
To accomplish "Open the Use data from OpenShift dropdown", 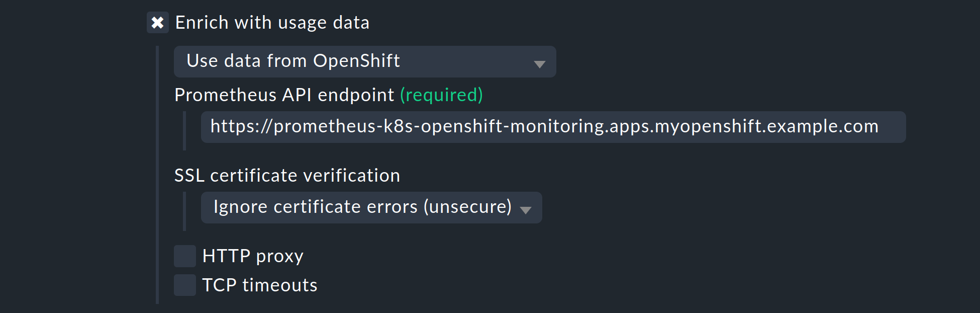I will pos(364,61).
